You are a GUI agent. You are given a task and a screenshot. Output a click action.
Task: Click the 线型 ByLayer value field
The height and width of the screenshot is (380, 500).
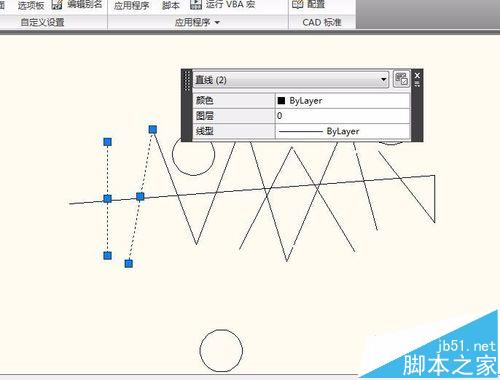tap(343, 131)
